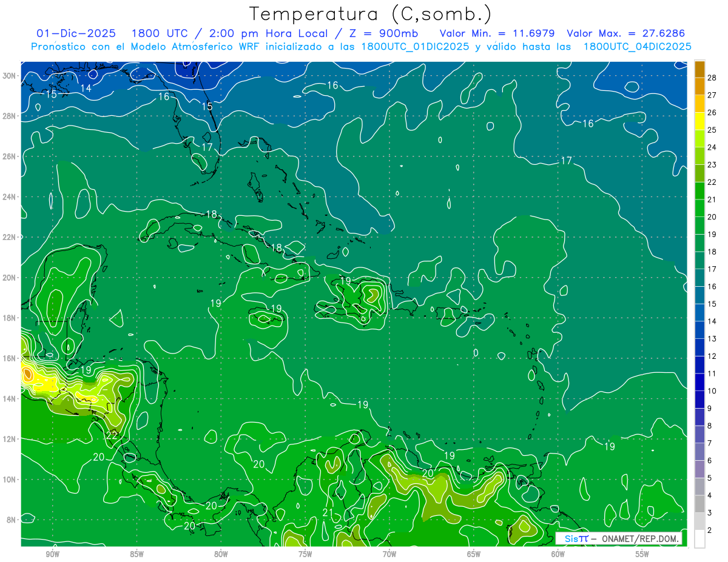Image resolution: width=728 pixels, height=562 pixels.
Task: Click the 30N latitude axis label
Action: tap(10, 76)
